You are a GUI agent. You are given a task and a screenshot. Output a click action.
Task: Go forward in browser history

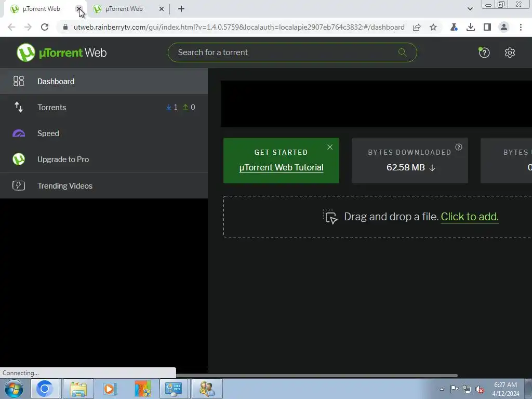(28, 27)
